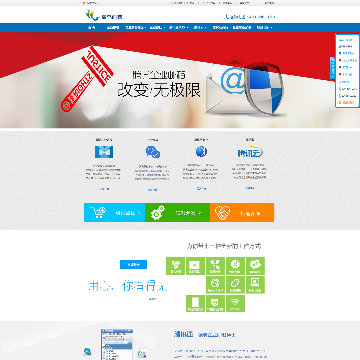This screenshot has width=360, height=360.
Task: Open the green tile with fan blades icon
Action: point(215,266)
